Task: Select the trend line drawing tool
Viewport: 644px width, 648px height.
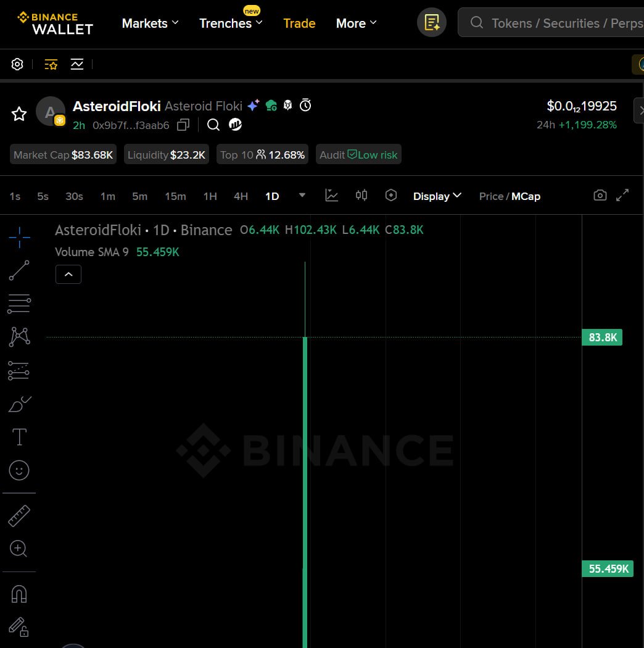Action: (x=19, y=271)
